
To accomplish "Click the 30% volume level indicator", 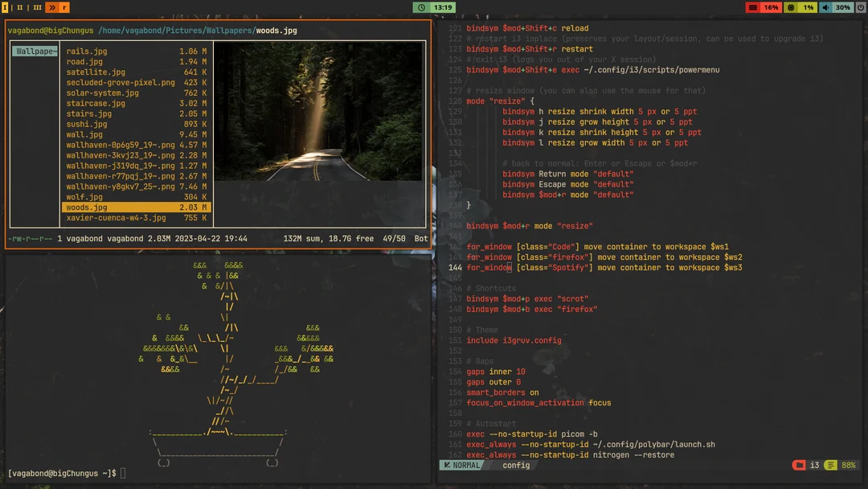I will pyautogui.click(x=842, y=7).
